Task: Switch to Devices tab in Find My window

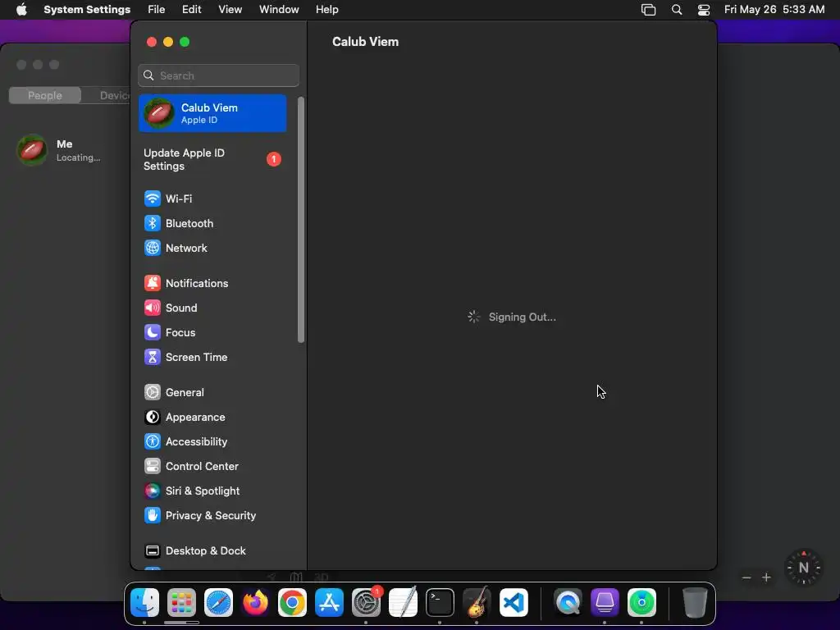Action: click(106, 95)
